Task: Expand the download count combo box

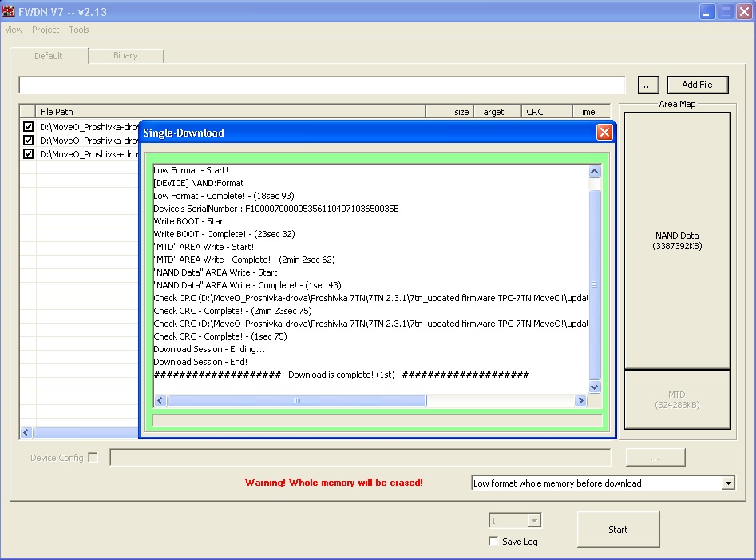Action: (x=534, y=520)
